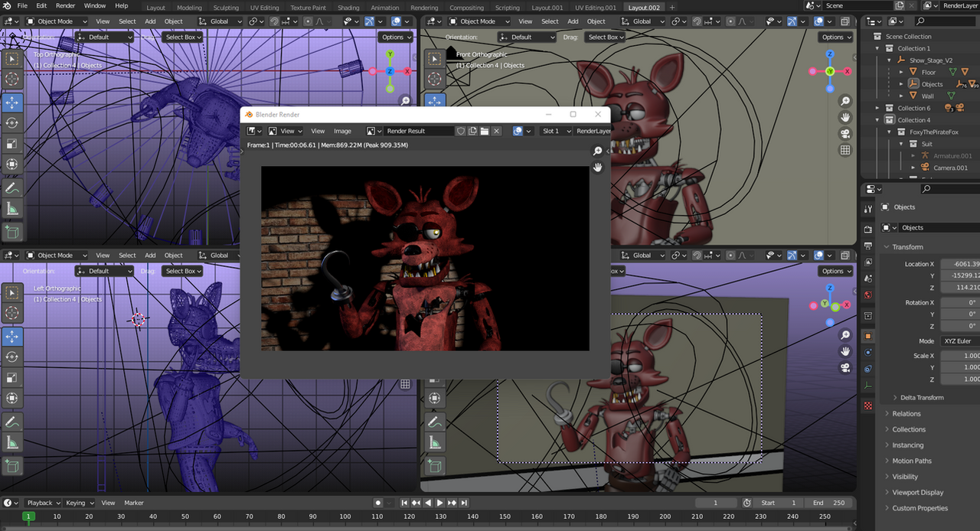Open the Edit menu
The image size is (980, 531).
click(x=42, y=6)
